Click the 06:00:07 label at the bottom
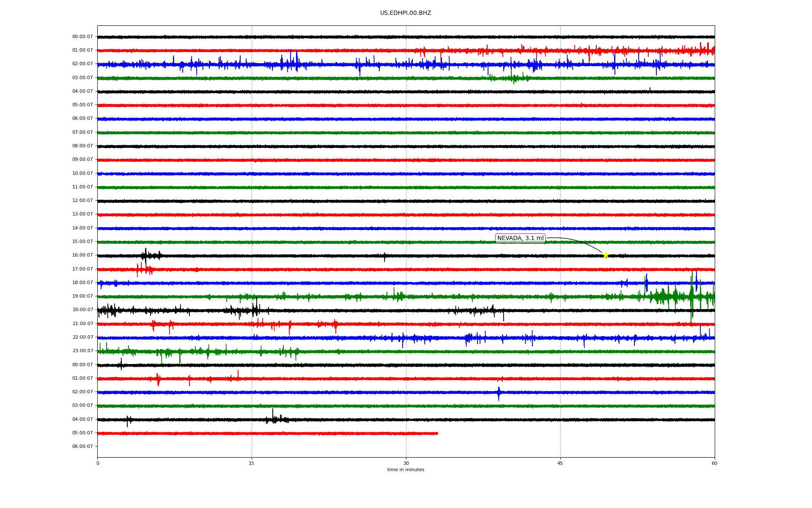The image size is (812, 508). pos(82,447)
